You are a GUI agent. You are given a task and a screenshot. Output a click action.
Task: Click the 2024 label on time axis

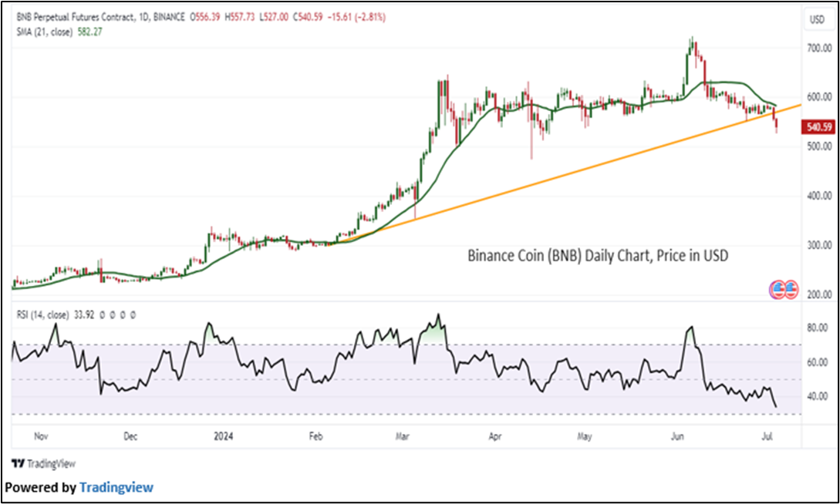click(224, 436)
